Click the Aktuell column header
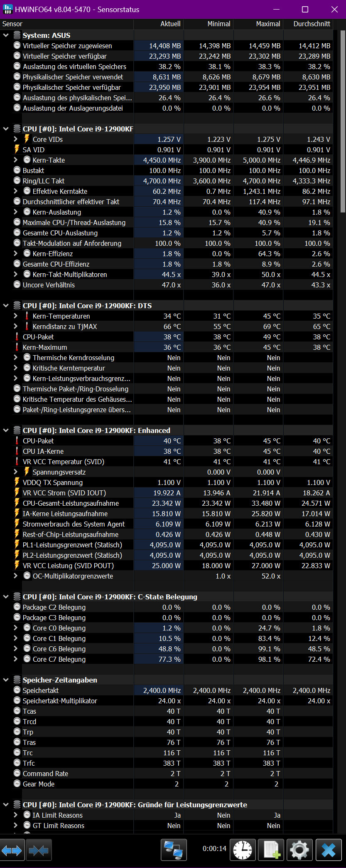Image resolution: width=346 pixels, height=868 pixels. pyautogui.click(x=159, y=24)
